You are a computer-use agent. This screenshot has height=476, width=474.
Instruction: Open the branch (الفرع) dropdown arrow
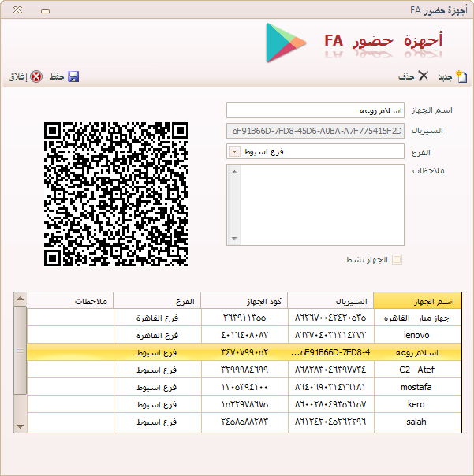(234, 151)
